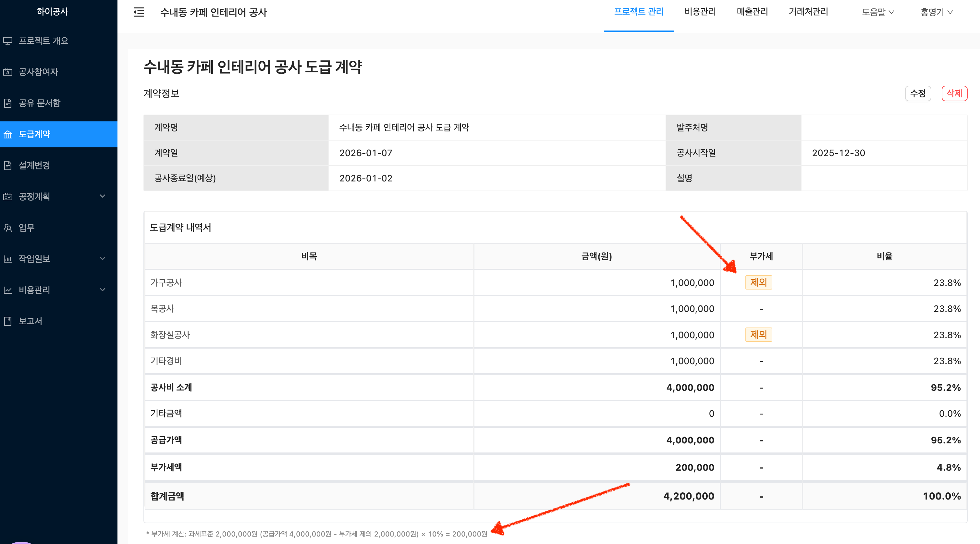Click the 공유 문서함 document icon

pyautogui.click(x=8, y=103)
